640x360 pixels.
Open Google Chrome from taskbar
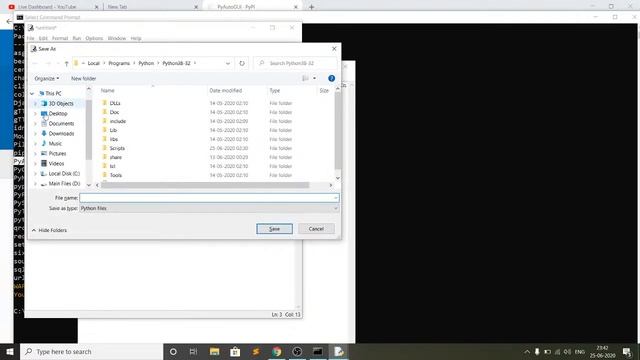point(277,351)
